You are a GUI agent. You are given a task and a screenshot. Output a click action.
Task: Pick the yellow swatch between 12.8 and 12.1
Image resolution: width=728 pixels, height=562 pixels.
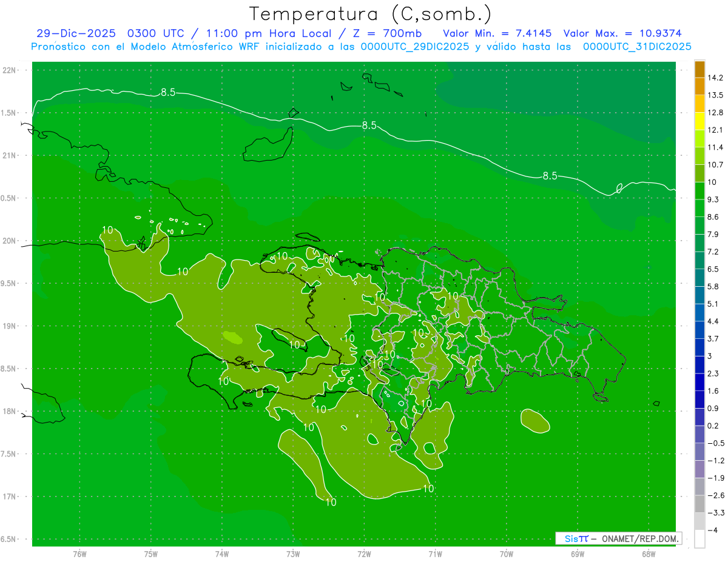coord(699,121)
